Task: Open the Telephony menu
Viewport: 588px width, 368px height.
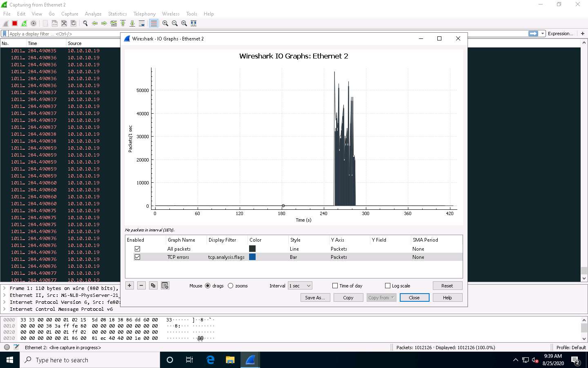Action: [145, 13]
